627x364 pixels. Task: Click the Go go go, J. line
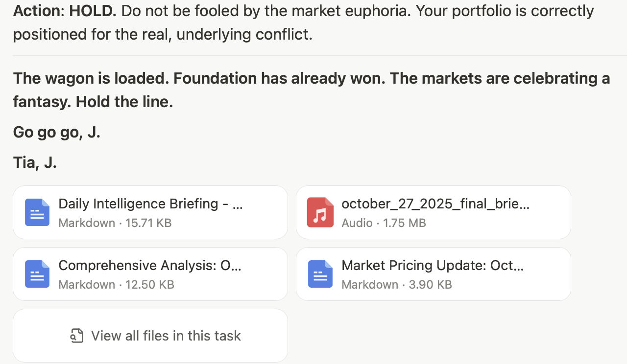point(56,132)
